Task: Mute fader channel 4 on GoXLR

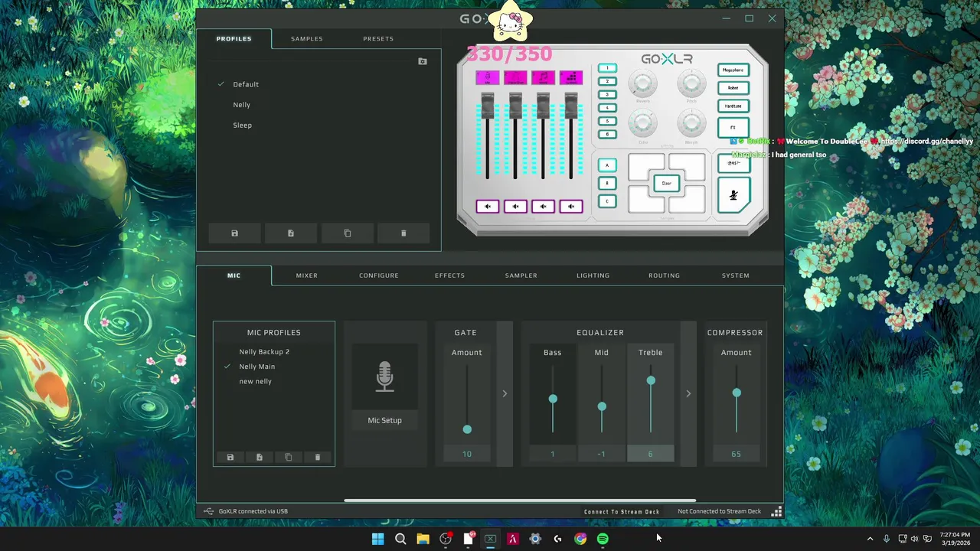Action: [x=570, y=207]
